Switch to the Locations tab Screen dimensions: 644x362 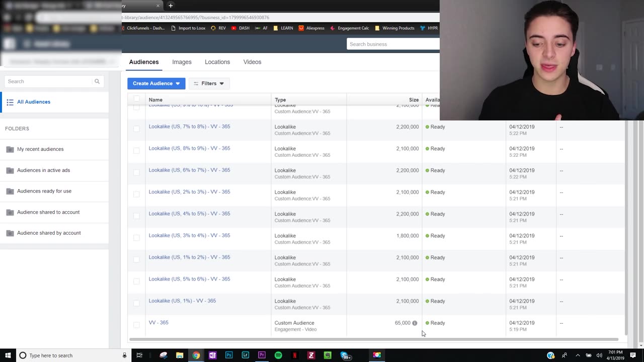pos(217,62)
